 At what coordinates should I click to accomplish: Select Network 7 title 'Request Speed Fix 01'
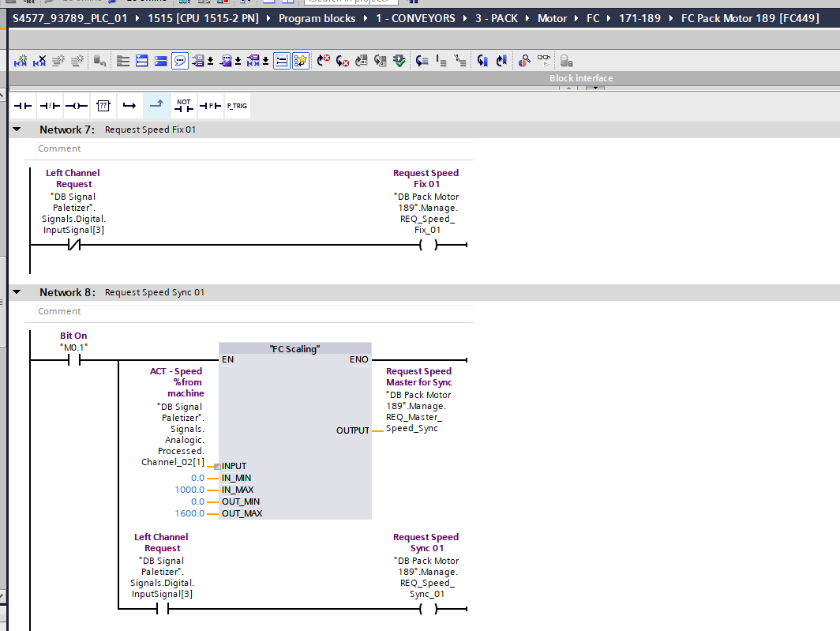click(150, 130)
